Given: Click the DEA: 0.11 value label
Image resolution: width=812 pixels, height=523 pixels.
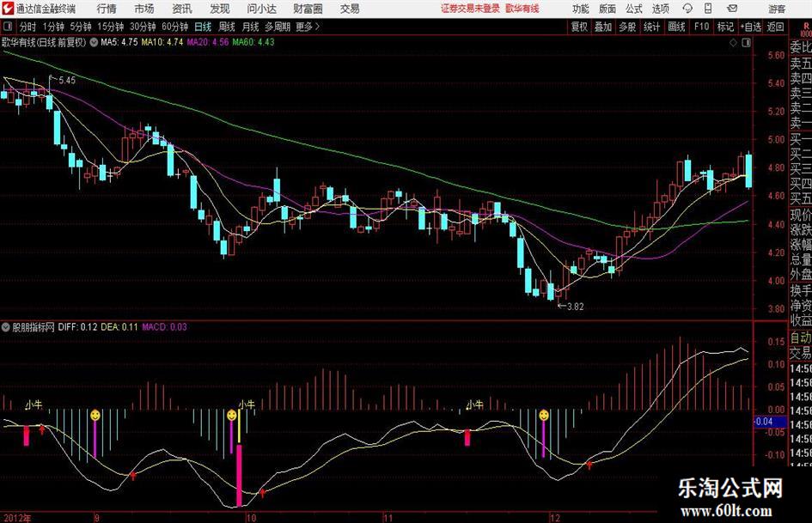Looking at the screenshot, I should coord(119,327).
